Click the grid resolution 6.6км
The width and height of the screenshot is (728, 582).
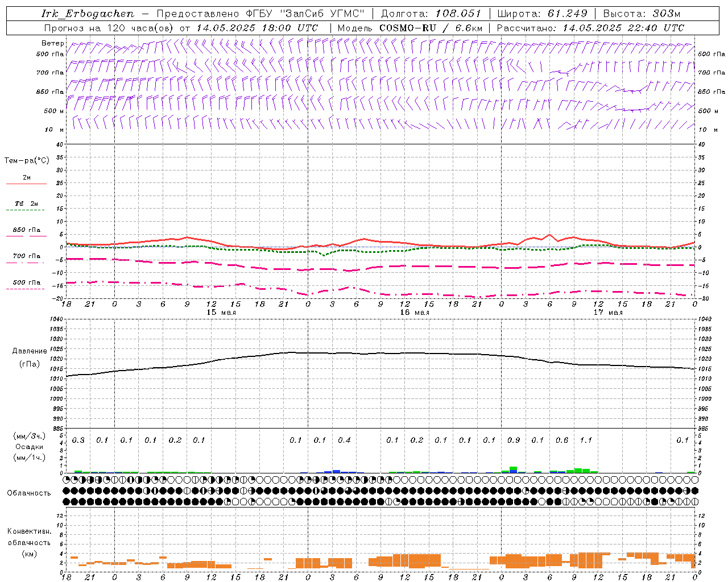tap(469, 28)
